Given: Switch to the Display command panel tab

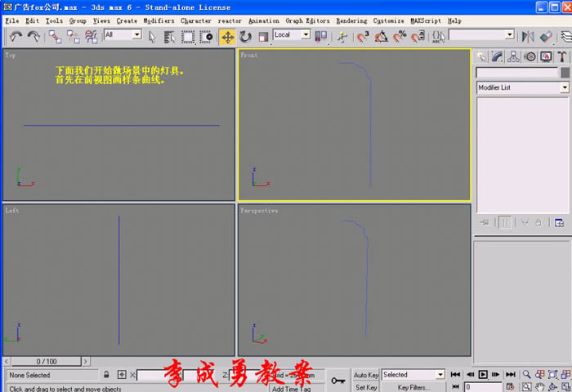Looking at the screenshot, I should click(x=546, y=57).
